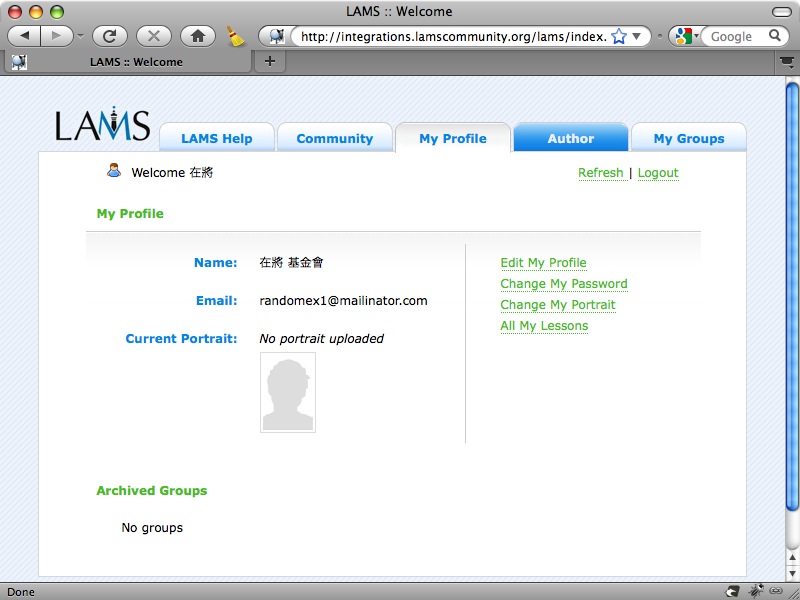The image size is (800, 600).
Task: Go to the browser Home page icon
Action: click(x=198, y=36)
